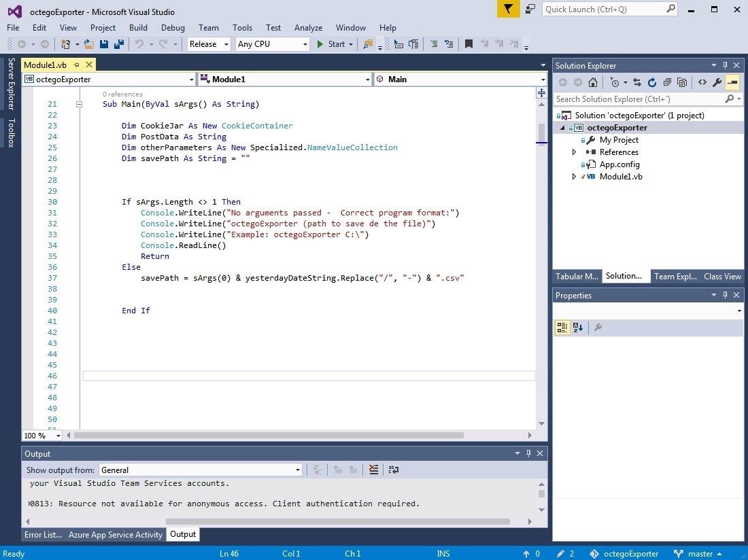Switch to the Class View tab
Image resolution: width=748 pixels, height=560 pixels.
coord(722,277)
